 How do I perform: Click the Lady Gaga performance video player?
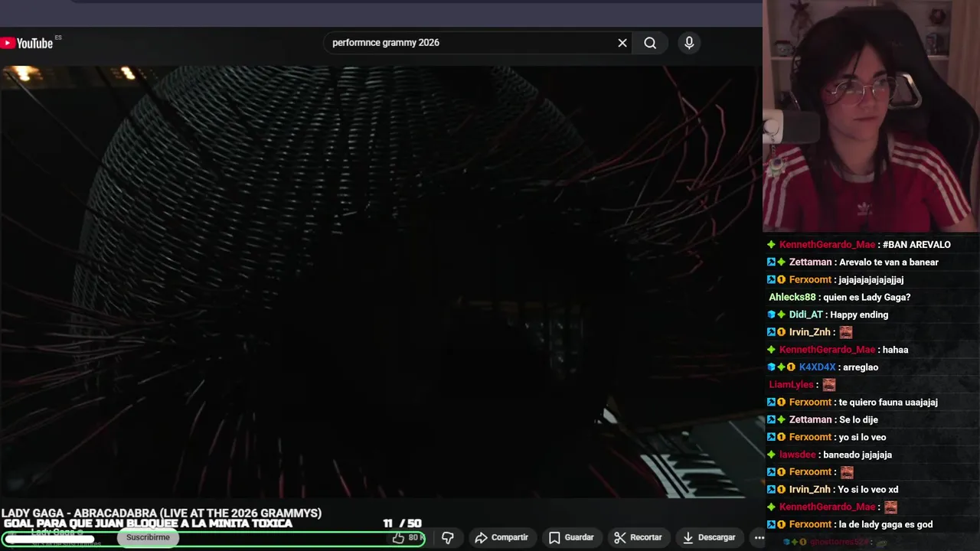click(x=381, y=282)
